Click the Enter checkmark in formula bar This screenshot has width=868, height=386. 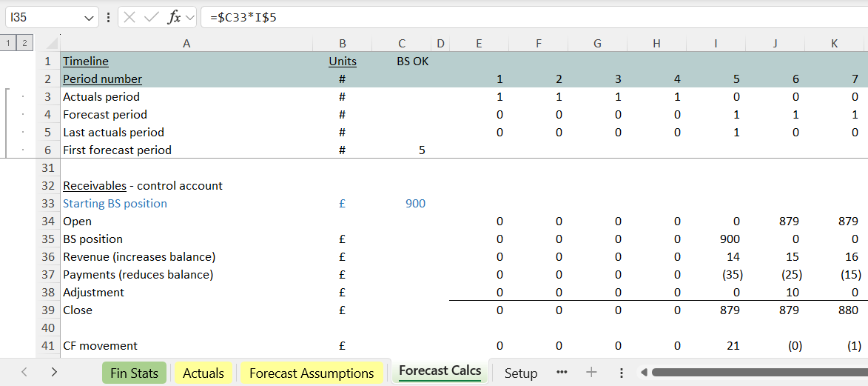[x=152, y=17]
